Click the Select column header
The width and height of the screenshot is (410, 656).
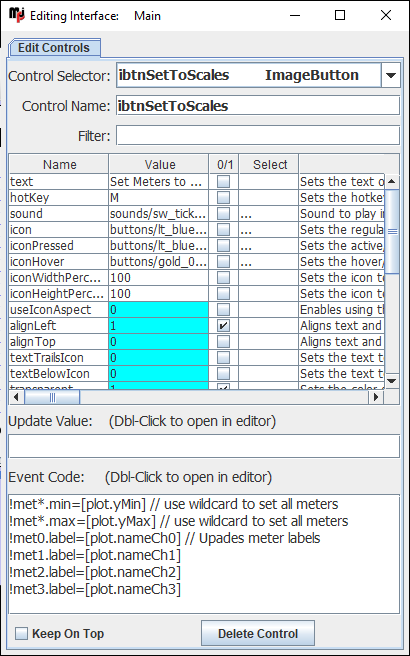pyautogui.click(x=269, y=164)
